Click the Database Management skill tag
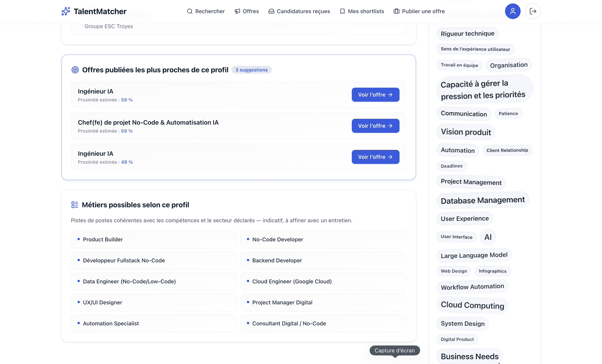 [x=483, y=200]
